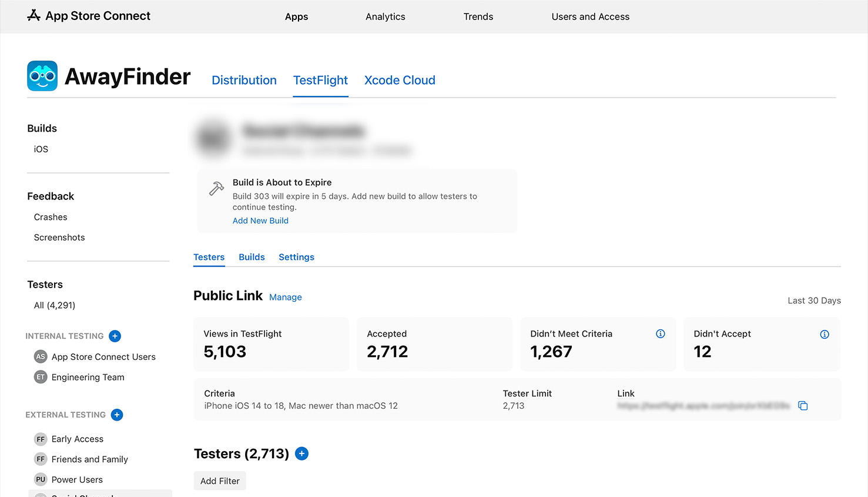Switch to the Distribution tab
This screenshot has height=497, width=868.
pyautogui.click(x=244, y=81)
